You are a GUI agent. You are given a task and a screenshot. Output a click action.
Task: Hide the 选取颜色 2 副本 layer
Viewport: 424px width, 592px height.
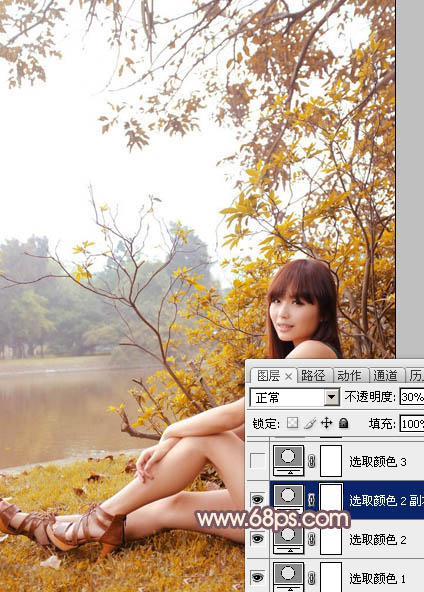pyautogui.click(x=258, y=500)
